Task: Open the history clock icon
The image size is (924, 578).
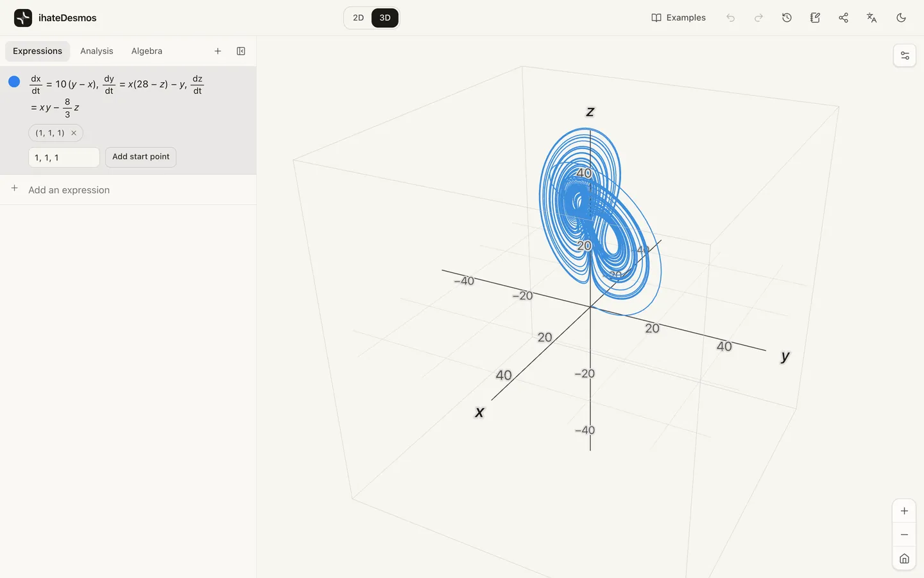Action: tap(787, 18)
